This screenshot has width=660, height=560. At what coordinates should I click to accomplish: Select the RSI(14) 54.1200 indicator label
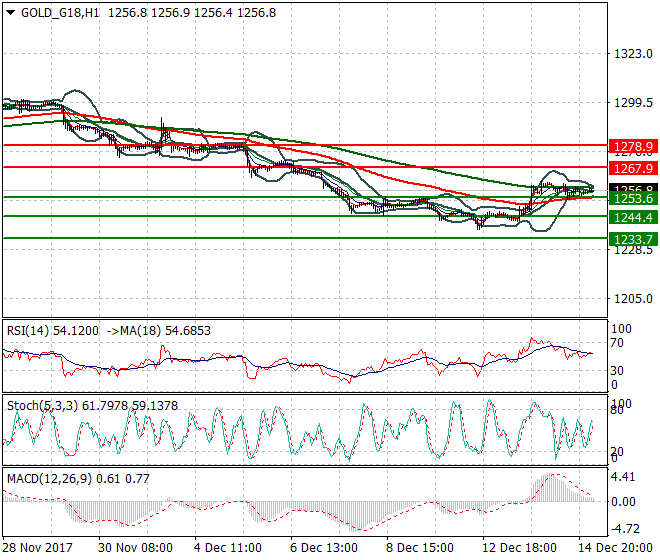click(x=53, y=331)
